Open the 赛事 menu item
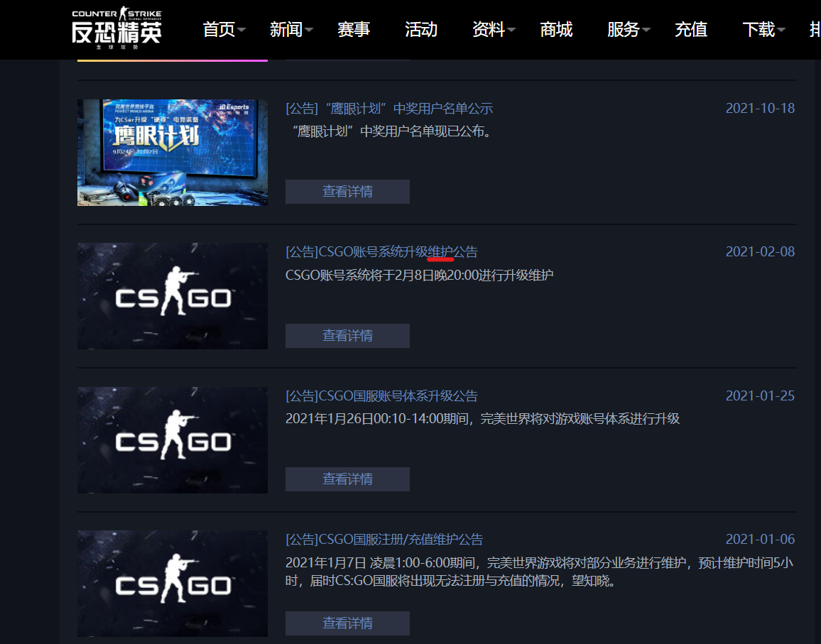 tap(354, 29)
